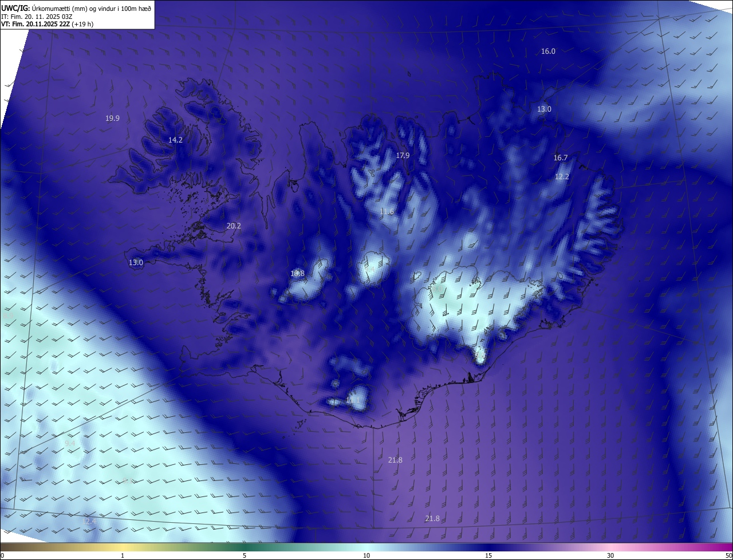Click the '10' label on the color scale
This screenshot has width=733, height=560.
click(x=366, y=555)
